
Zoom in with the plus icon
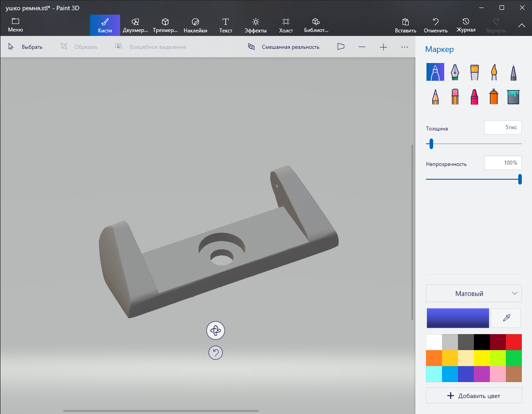pyautogui.click(x=383, y=47)
